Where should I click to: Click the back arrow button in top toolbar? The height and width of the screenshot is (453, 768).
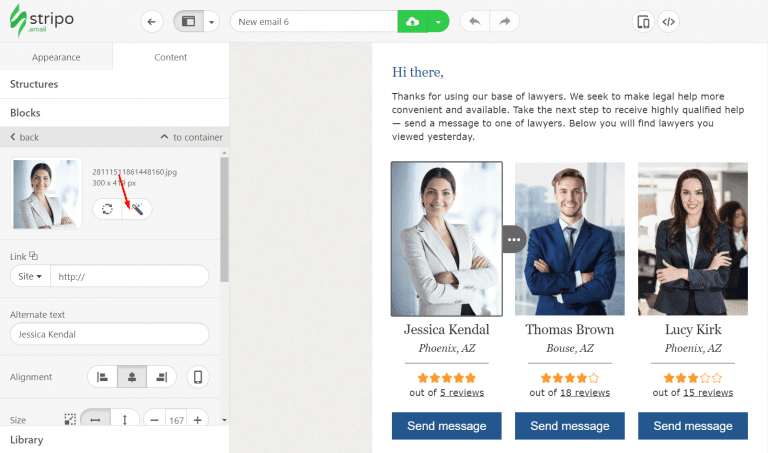[x=152, y=22]
